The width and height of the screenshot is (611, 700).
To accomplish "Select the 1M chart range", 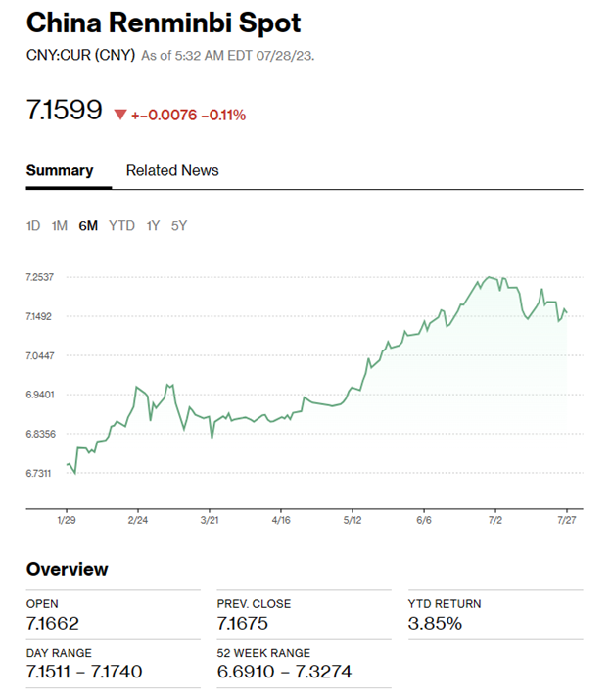I will 60,226.
